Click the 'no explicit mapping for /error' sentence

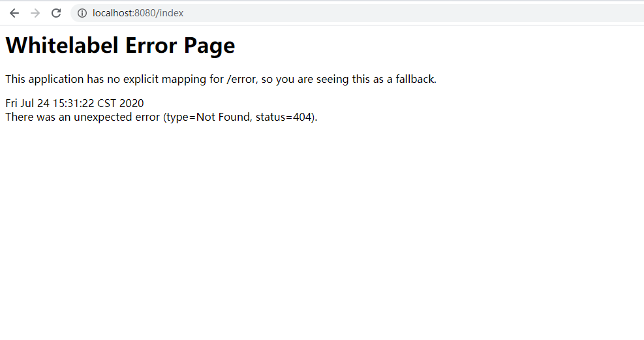pyautogui.click(x=221, y=79)
